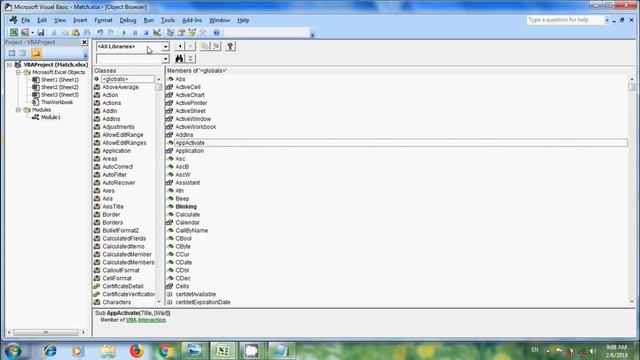Screen dimensions: 640x360
Task: Open the Debug menu
Action: 128,20
